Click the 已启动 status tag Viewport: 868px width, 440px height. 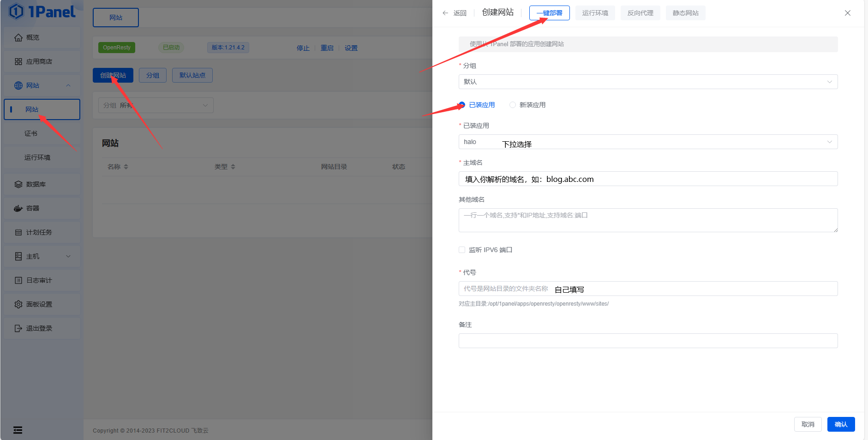pyautogui.click(x=171, y=48)
